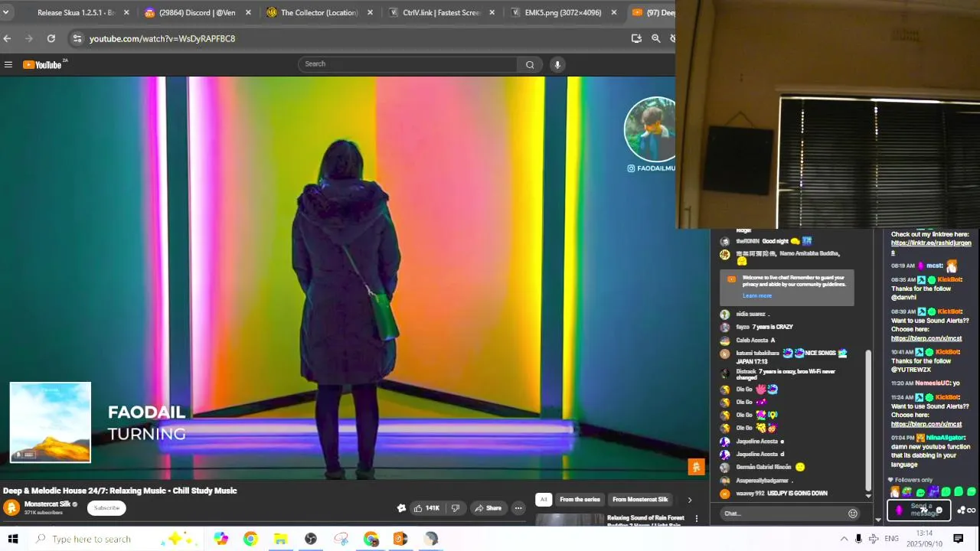
Task: Open the browser tab search dropdown
Action: pyautogui.click(x=5, y=12)
